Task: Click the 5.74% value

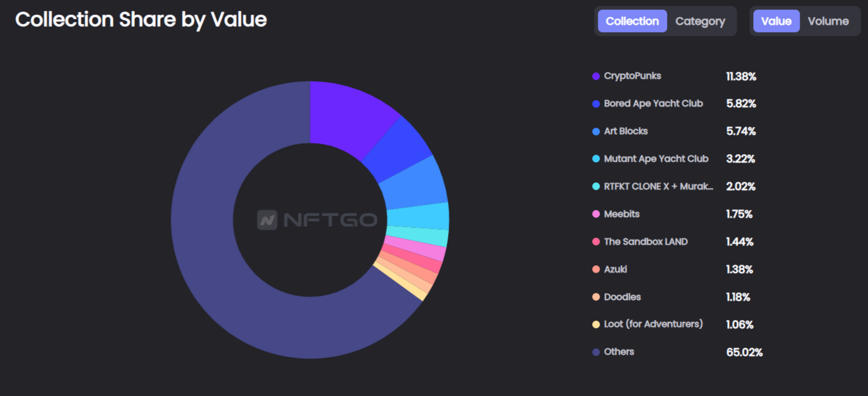Action: [741, 131]
